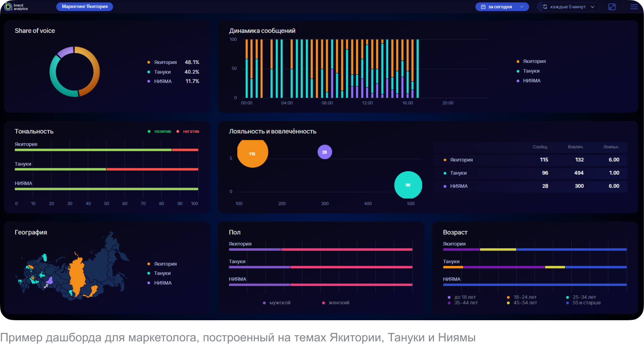Sort by Вовлеч. column header

click(576, 147)
